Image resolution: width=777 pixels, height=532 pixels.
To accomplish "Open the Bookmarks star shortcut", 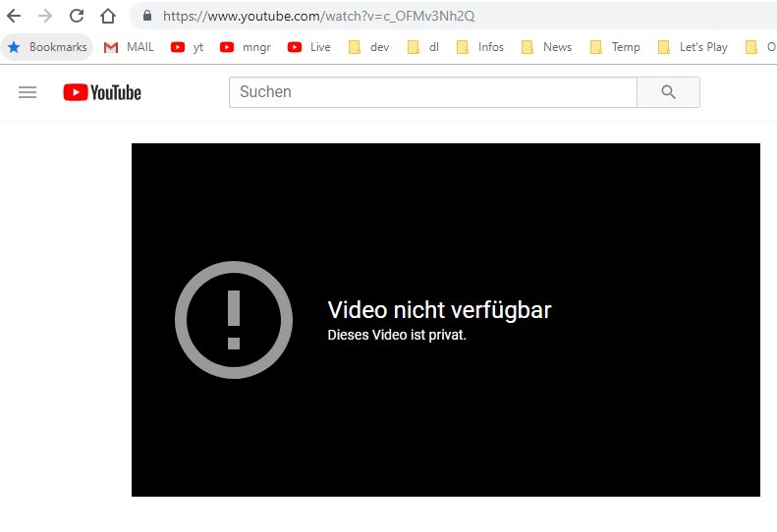I will (x=47, y=47).
